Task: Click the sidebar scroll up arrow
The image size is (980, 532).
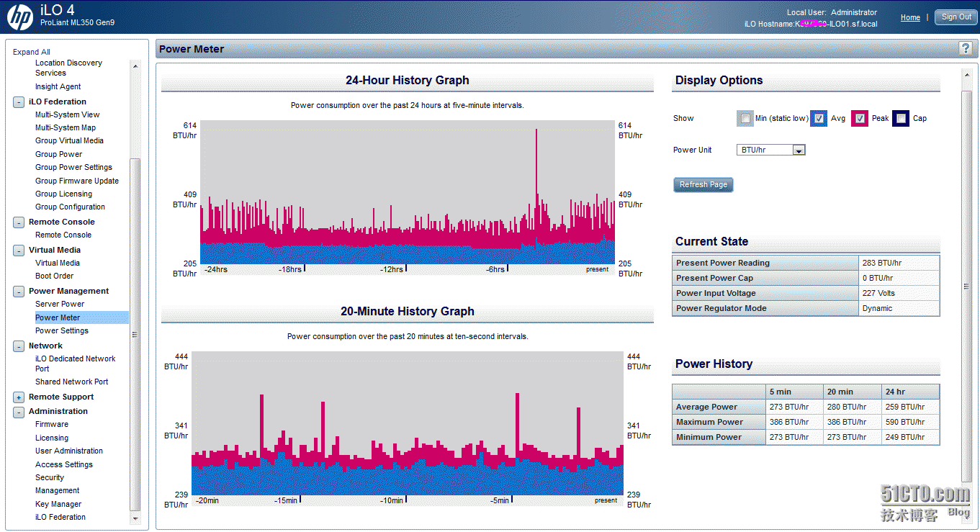Action: click(135, 66)
